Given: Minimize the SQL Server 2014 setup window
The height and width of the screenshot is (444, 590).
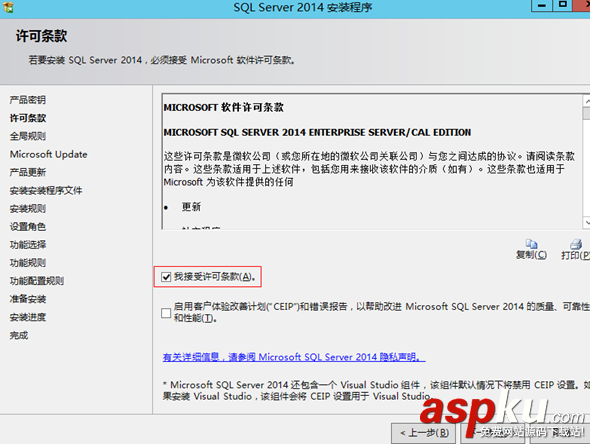Looking at the screenshot, I should (542, 5).
